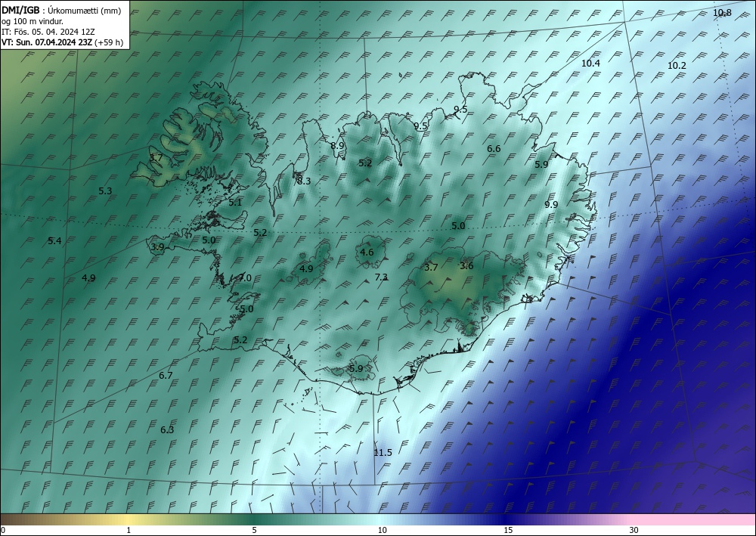This screenshot has width=756, height=536.
Task: Click the 6.6 value on the map
Action: click(494, 149)
